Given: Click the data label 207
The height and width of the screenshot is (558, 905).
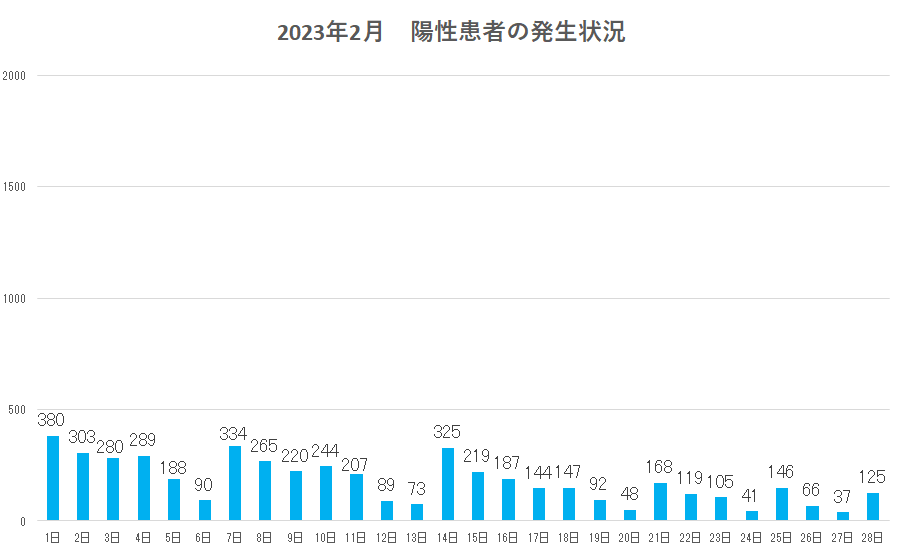Looking at the screenshot, I should 354,465.
